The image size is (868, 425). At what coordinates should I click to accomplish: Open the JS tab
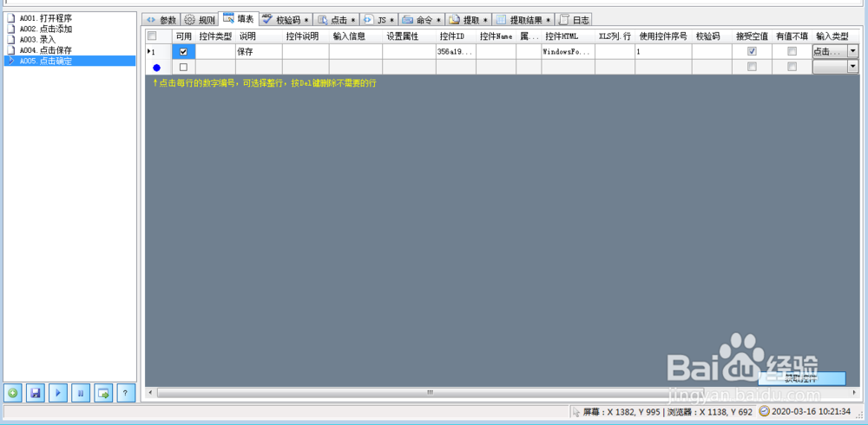[379, 19]
